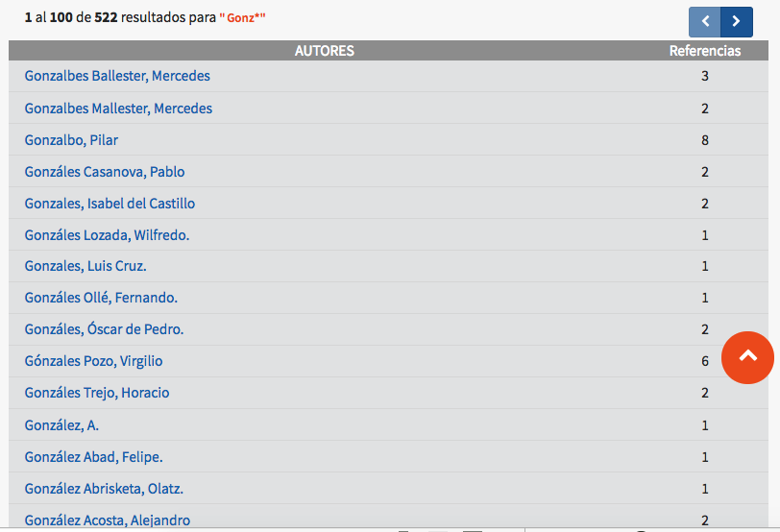Click the orange scroll-to-top button

pyautogui.click(x=747, y=357)
